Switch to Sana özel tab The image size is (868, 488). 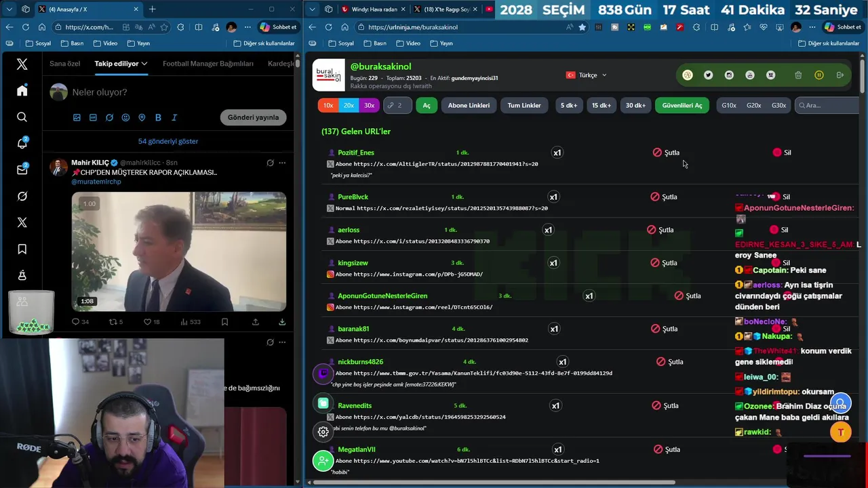(65, 64)
